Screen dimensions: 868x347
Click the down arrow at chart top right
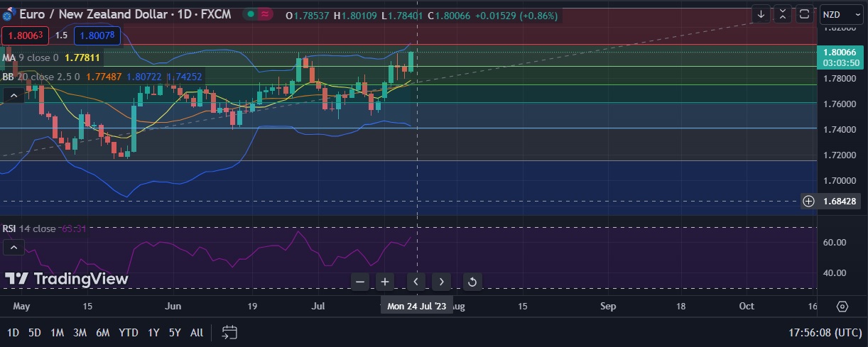pyautogui.click(x=761, y=14)
